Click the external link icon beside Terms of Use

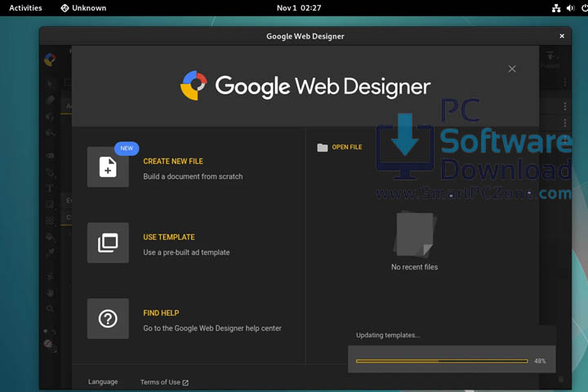point(185,383)
